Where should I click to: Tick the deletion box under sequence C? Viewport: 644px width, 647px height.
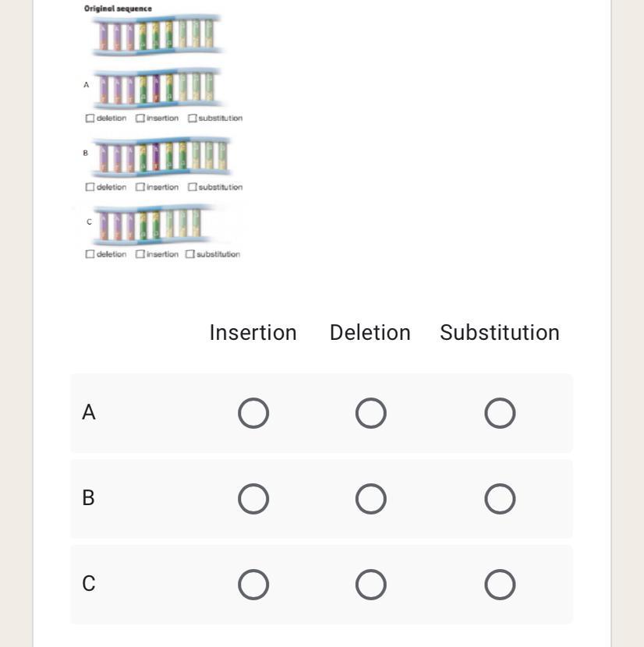pos(90,254)
